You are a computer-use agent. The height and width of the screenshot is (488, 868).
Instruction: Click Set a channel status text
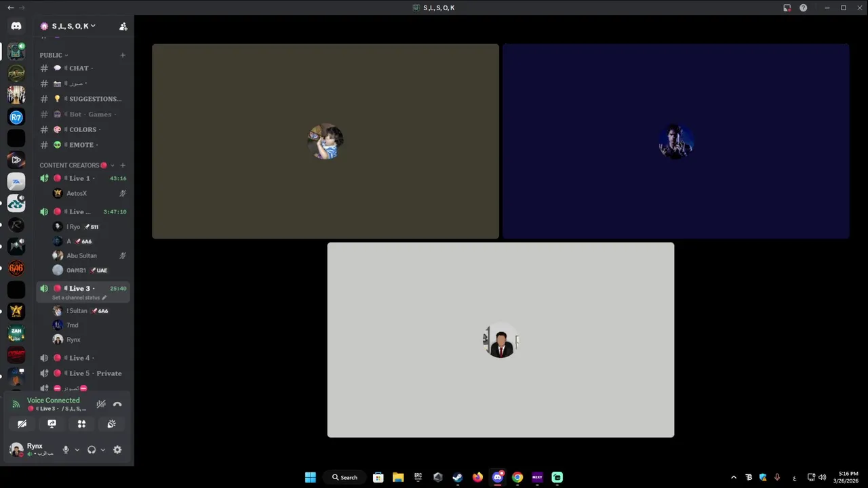(76, 298)
